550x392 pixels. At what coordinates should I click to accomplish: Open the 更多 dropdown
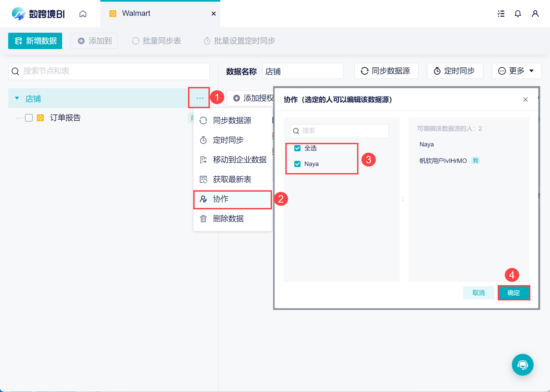516,71
